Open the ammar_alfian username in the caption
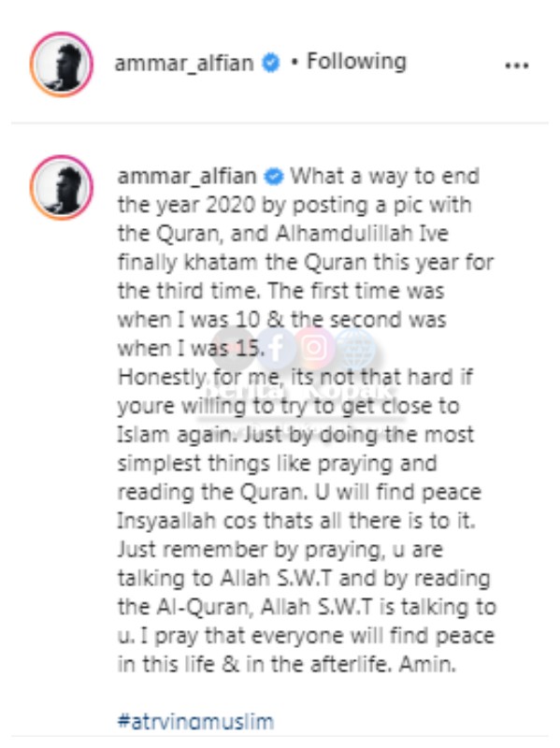 point(187,177)
